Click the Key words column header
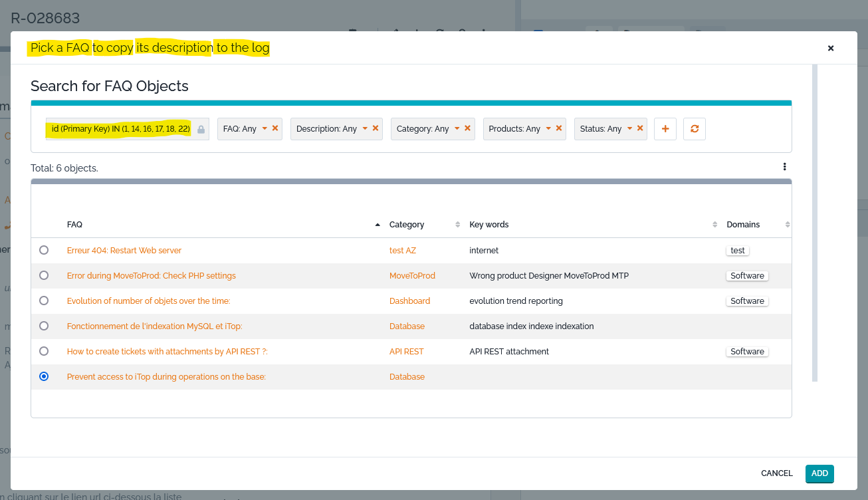This screenshot has width=868, height=500. click(x=489, y=225)
